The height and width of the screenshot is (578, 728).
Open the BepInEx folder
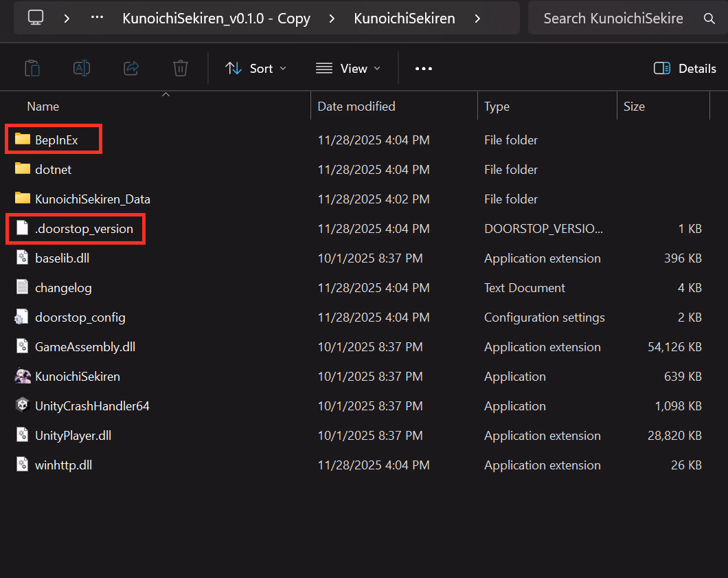[56, 140]
